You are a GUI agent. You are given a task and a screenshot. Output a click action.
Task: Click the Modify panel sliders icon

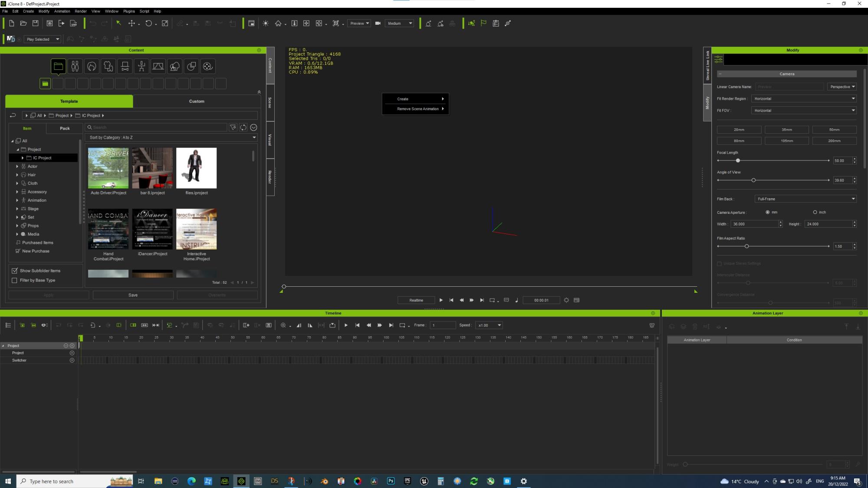tap(719, 59)
